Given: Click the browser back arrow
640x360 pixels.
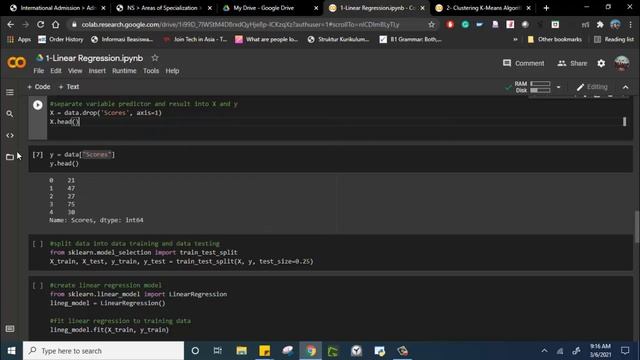Looking at the screenshot, I should [11, 24].
